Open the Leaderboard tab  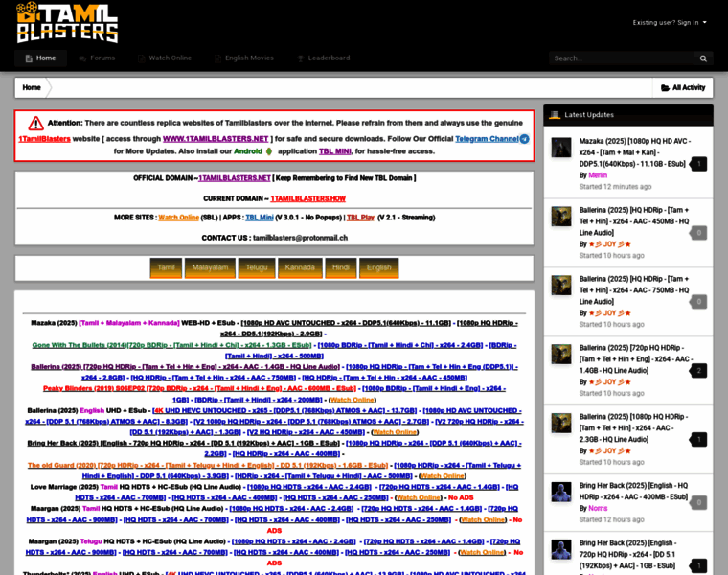324,58
